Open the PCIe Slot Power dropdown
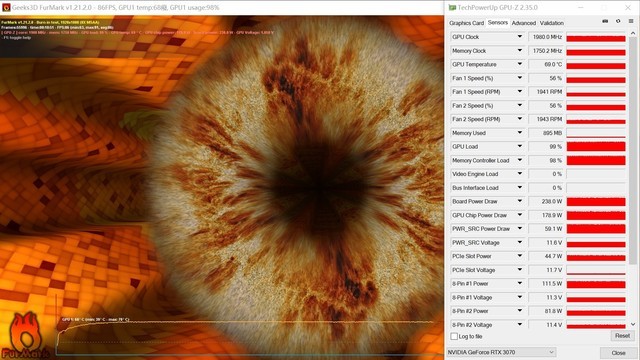640x360 pixels. [x=520, y=256]
